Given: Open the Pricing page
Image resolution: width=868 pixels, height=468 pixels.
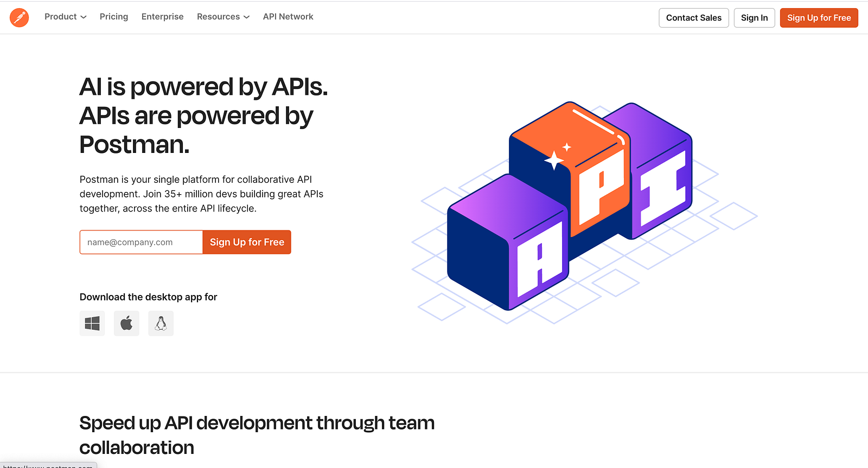Looking at the screenshot, I should coord(114,17).
